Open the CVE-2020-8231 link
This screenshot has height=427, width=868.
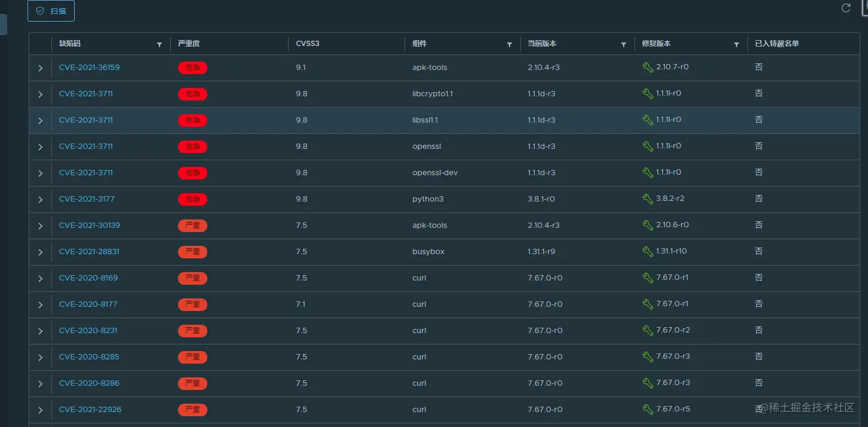click(x=88, y=331)
